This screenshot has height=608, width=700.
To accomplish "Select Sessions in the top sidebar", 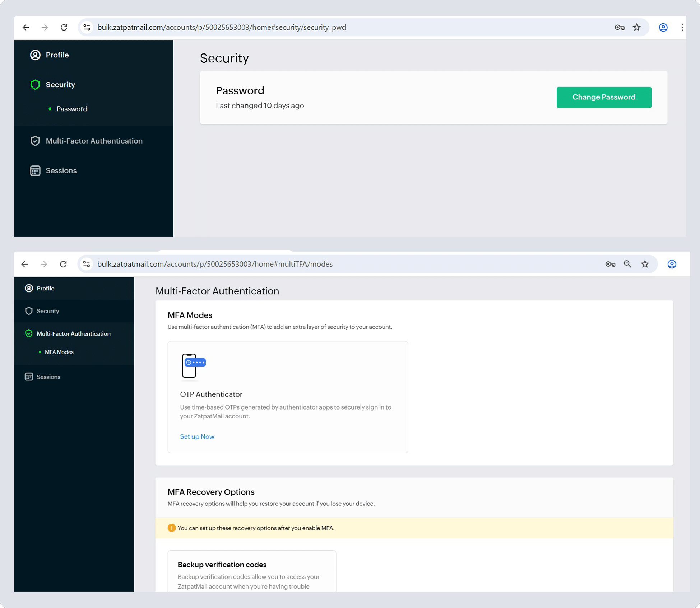I will (x=61, y=171).
